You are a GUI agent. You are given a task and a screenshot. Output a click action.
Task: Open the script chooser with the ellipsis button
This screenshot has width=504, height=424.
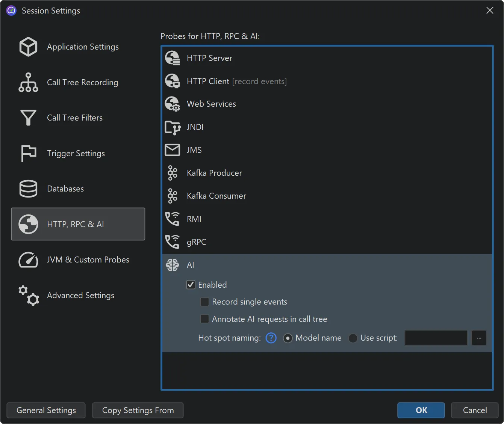pos(479,338)
